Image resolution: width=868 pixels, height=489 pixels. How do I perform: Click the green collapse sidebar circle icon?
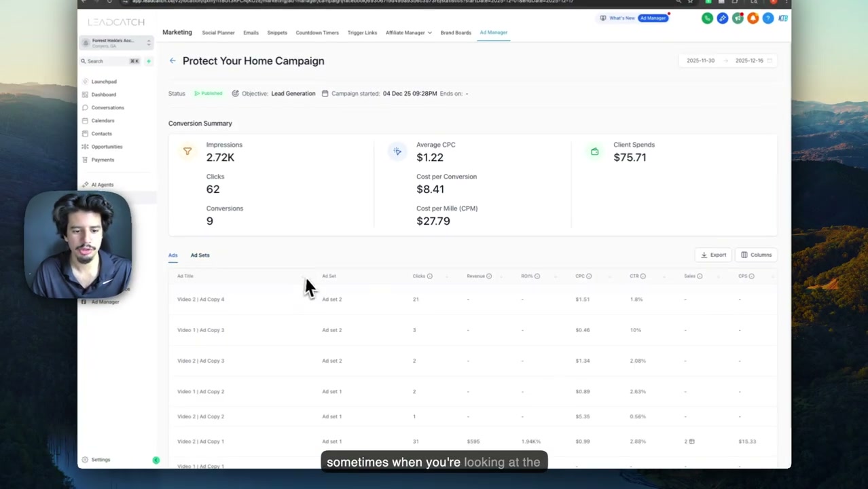(156, 460)
